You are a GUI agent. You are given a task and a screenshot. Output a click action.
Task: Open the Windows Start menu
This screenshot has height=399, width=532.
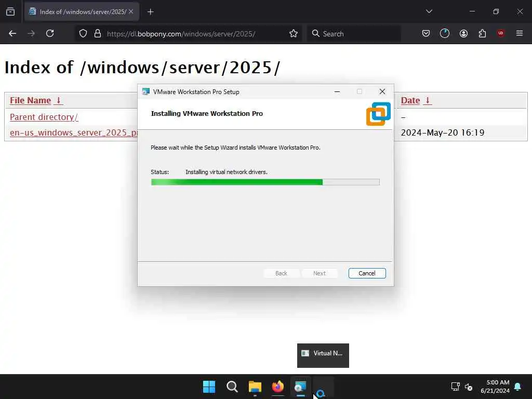click(x=209, y=387)
